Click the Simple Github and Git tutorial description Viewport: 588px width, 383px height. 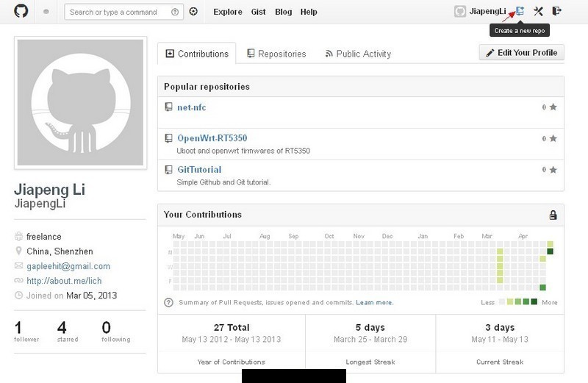(x=223, y=182)
